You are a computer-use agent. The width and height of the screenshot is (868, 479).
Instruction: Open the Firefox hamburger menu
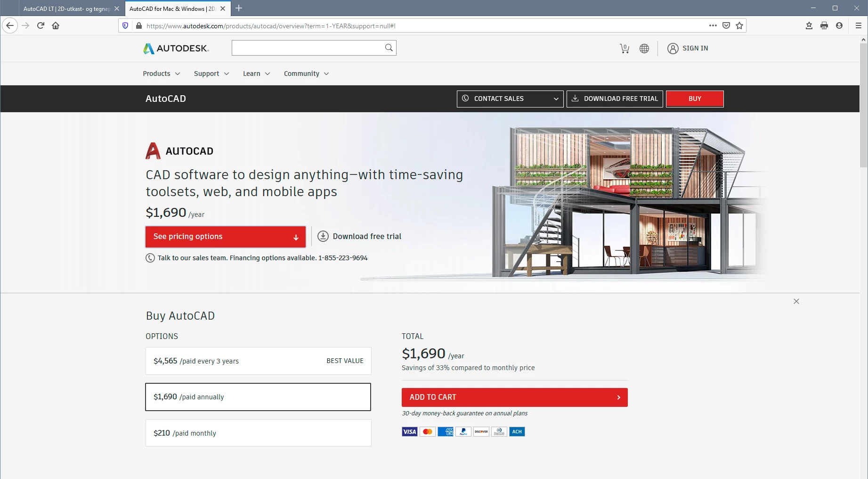[x=858, y=25]
